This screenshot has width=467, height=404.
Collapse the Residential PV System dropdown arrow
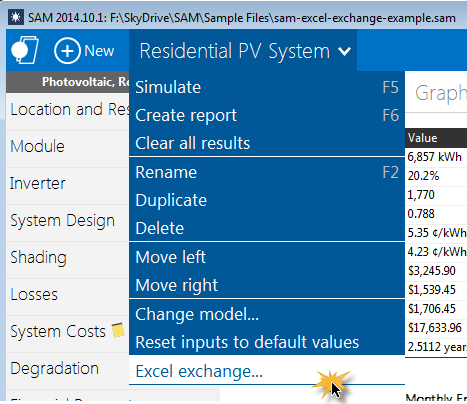pyautogui.click(x=344, y=51)
